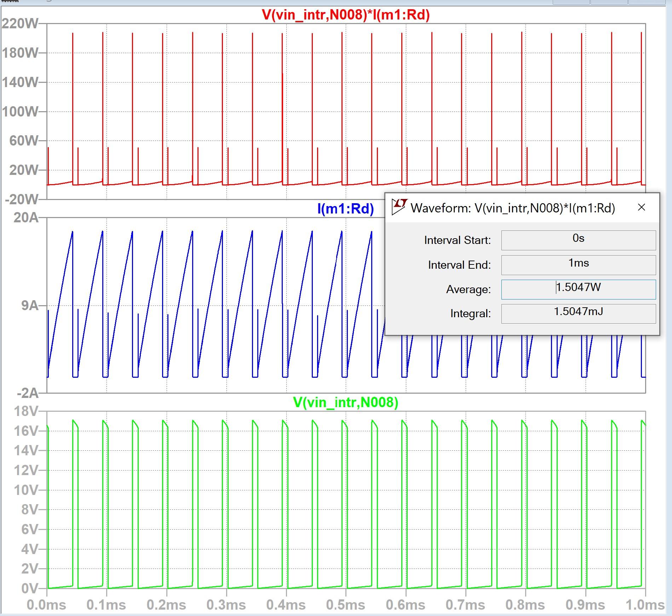Click the -2A axis label
Viewport: 672px width, 616px height.
pyautogui.click(x=28, y=393)
